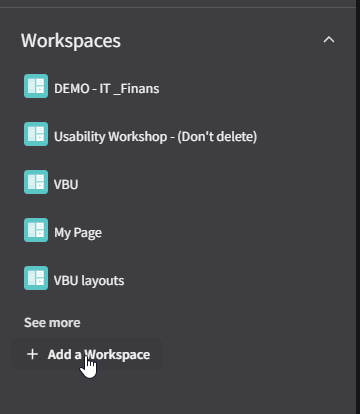Click the VBU layouts workspace icon

click(x=36, y=278)
